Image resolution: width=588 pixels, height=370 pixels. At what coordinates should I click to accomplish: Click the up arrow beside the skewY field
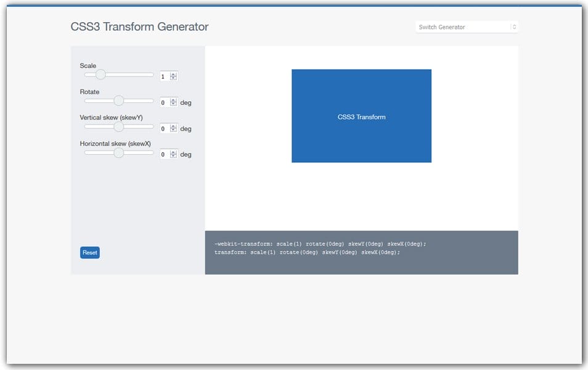tap(173, 125)
